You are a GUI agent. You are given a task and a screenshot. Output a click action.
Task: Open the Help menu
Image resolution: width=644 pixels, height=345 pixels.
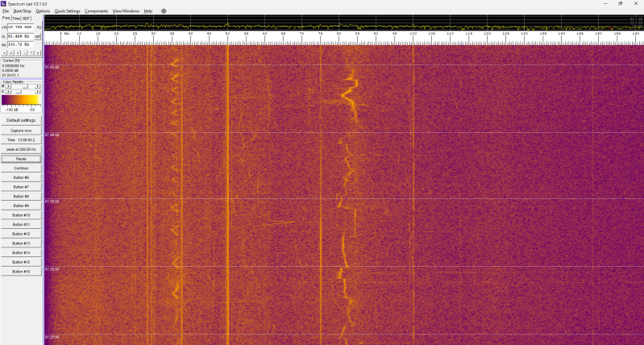[x=147, y=11]
